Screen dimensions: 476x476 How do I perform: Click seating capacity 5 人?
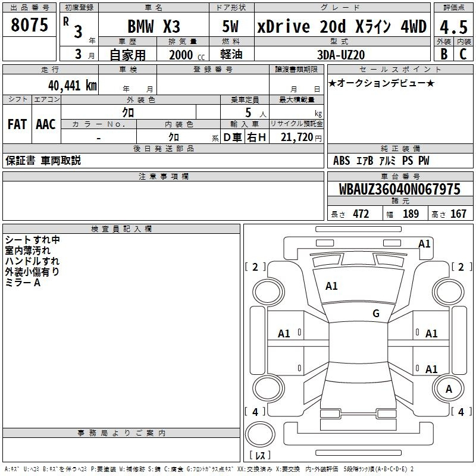(256, 113)
